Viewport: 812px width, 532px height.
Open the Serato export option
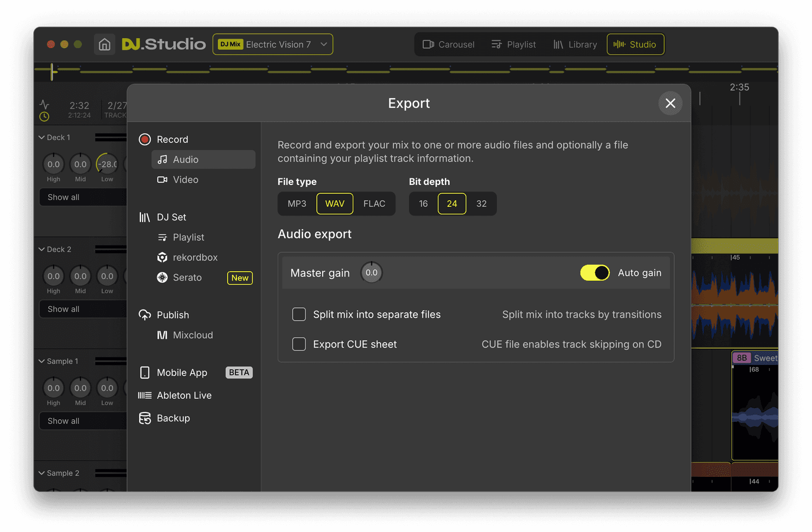pyautogui.click(x=203, y=277)
